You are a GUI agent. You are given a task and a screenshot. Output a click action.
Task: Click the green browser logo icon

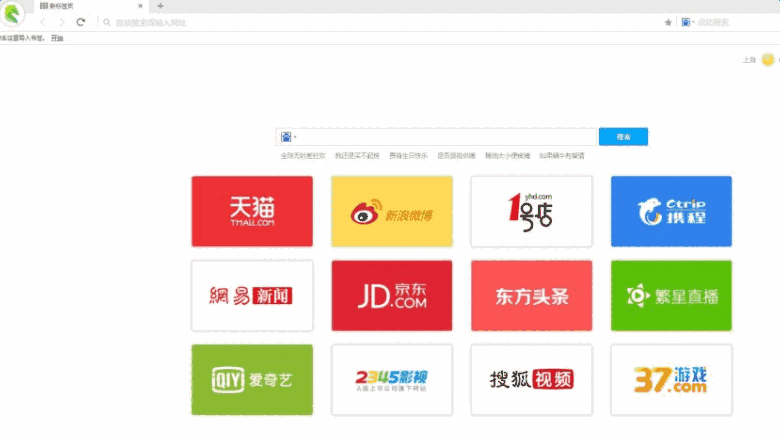point(14,13)
